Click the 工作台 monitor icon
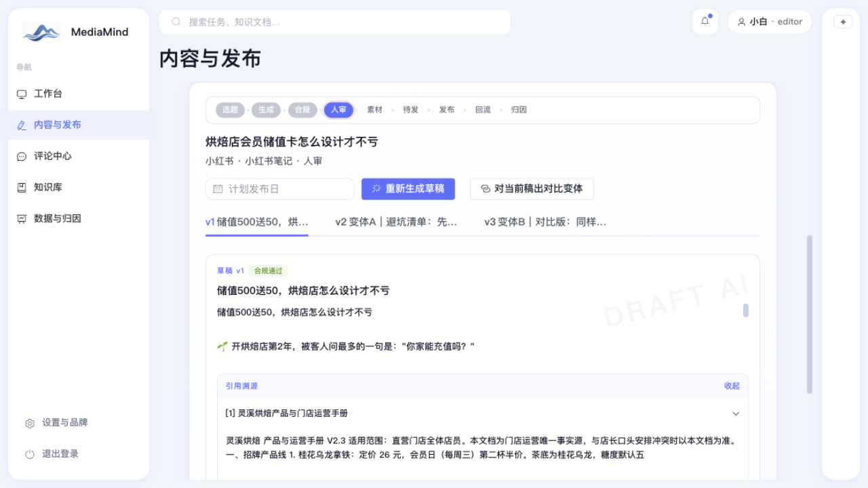The image size is (868, 488). [22, 94]
